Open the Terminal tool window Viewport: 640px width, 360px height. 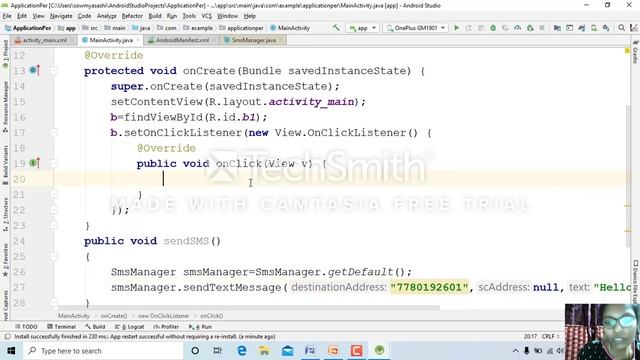pyautogui.click(x=61, y=327)
